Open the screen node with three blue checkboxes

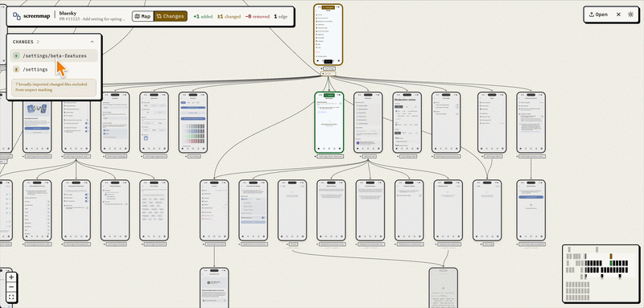(x=76, y=210)
